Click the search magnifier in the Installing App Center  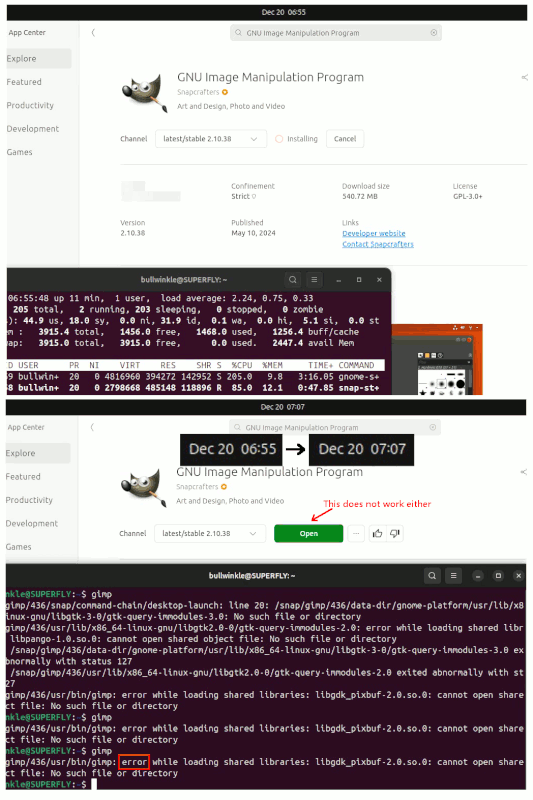click(238, 33)
